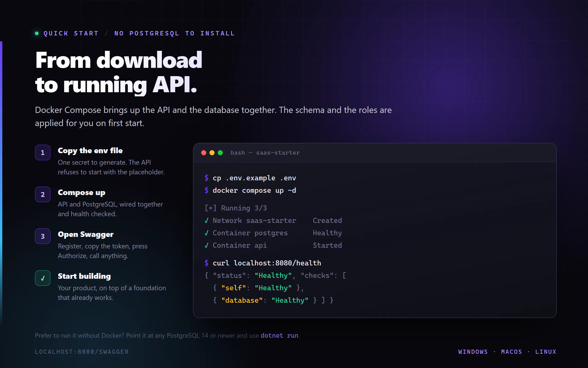Click the "docker compose up -d" command
Viewport: 588px width, 368px height.
(x=254, y=190)
